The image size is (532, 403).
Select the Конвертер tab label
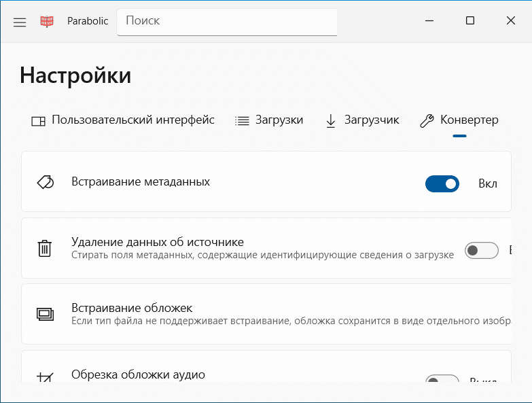[x=469, y=120]
